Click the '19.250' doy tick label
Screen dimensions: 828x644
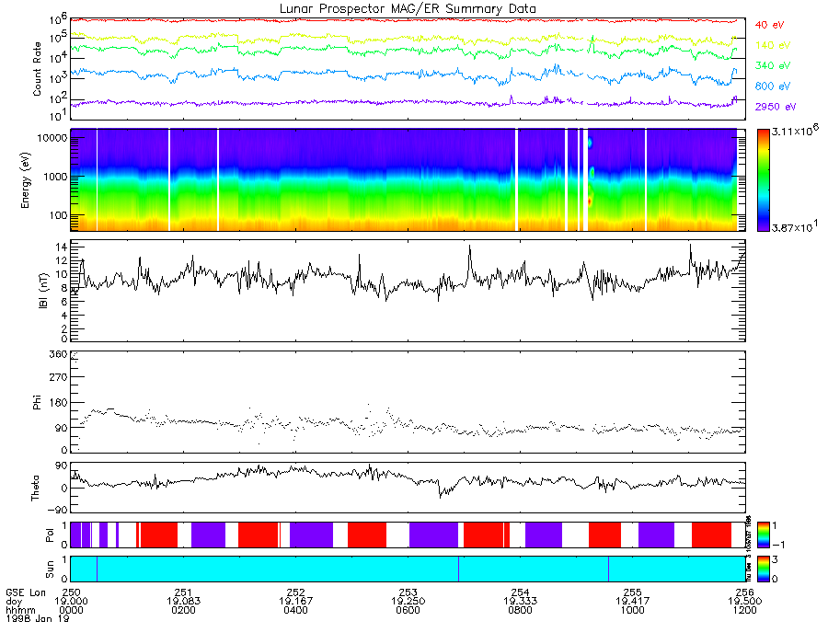point(408,602)
